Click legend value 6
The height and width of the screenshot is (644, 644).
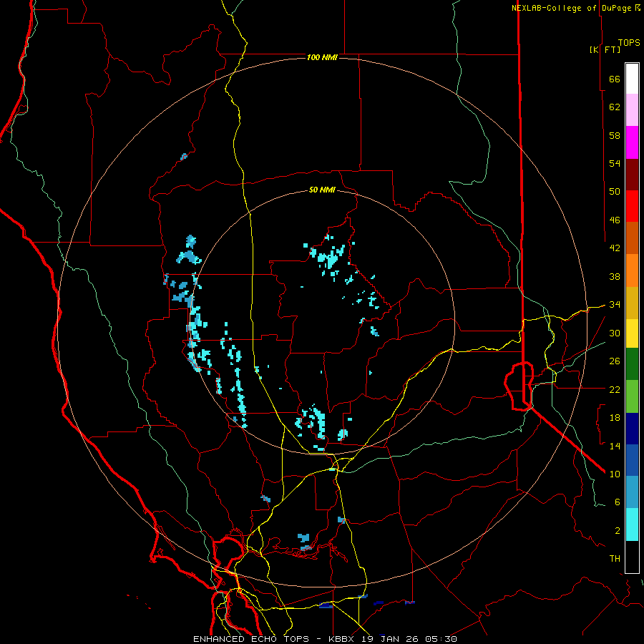click(x=618, y=502)
